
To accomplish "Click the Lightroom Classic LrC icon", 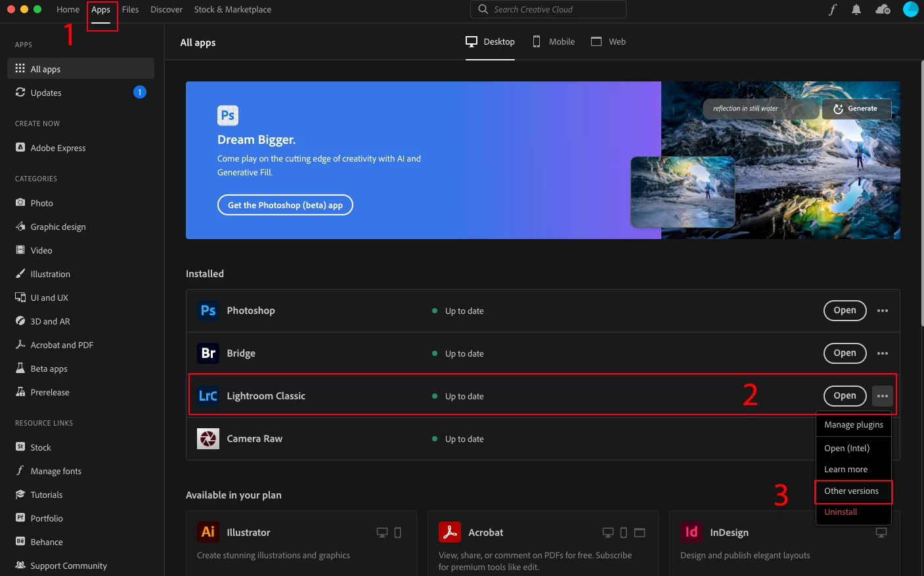I will 208,396.
